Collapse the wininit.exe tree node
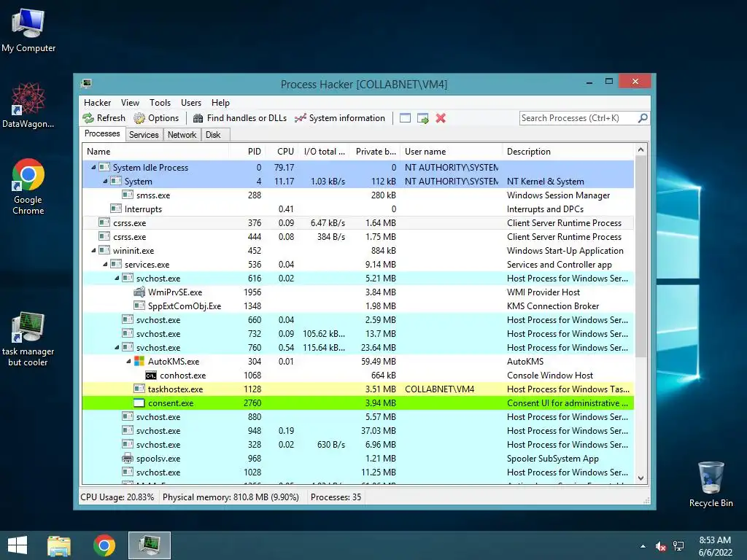 click(93, 251)
